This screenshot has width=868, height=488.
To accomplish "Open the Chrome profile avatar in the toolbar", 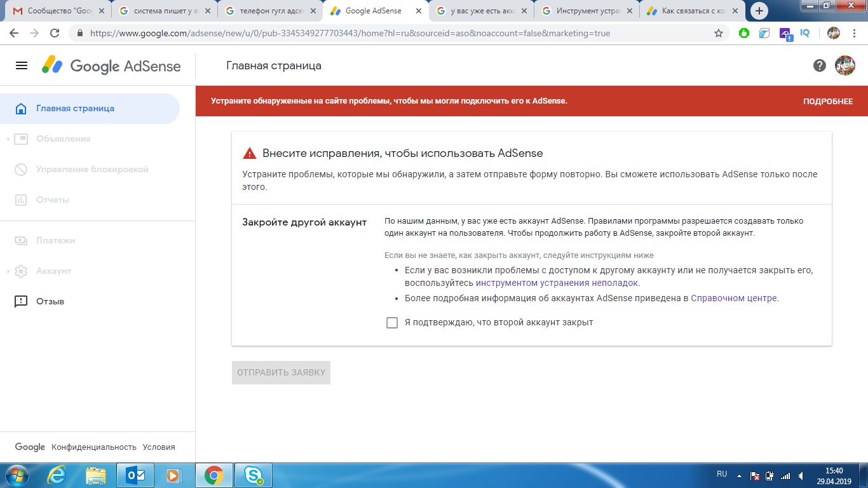I will (x=834, y=33).
